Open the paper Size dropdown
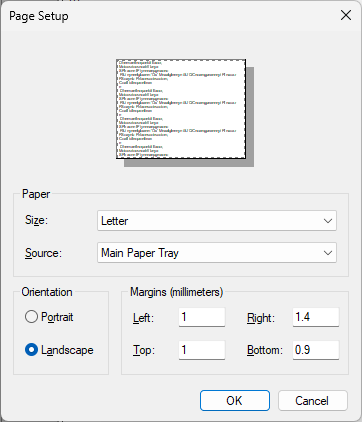Image resolution: width=362 pixels, height=422 pixels. pos(217,221)
